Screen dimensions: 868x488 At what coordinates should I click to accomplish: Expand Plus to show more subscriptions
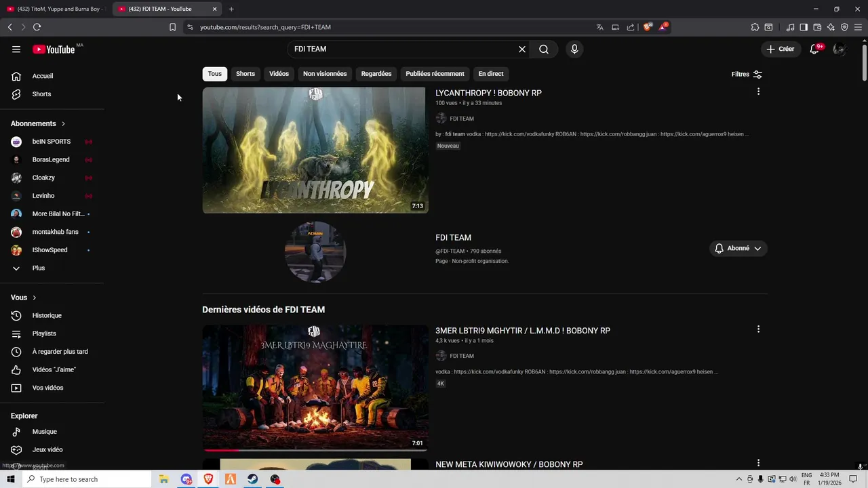[52, 268]
